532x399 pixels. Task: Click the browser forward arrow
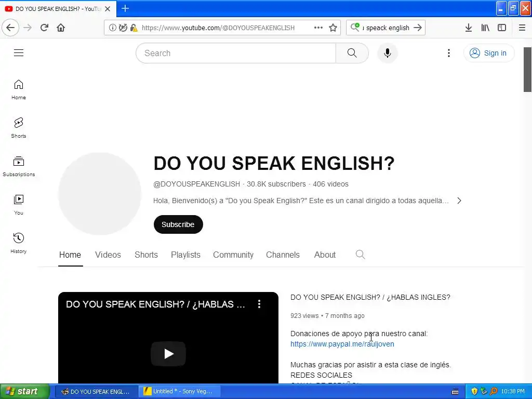coord(28,28)
